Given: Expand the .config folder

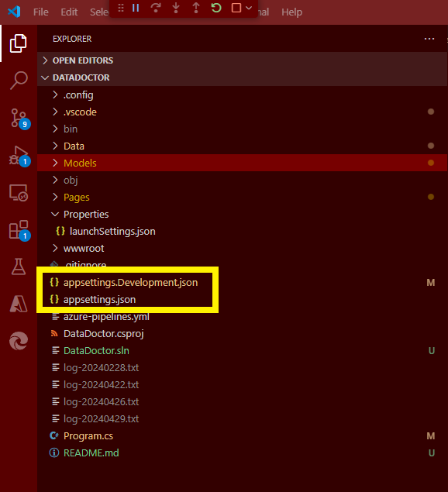Looking at the screenshot, I should (x=242, y=95).
